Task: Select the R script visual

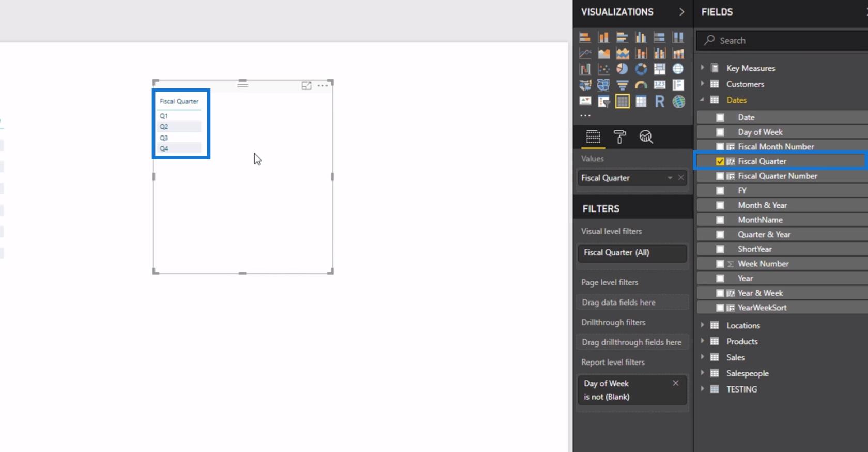Action: (659, 101)
